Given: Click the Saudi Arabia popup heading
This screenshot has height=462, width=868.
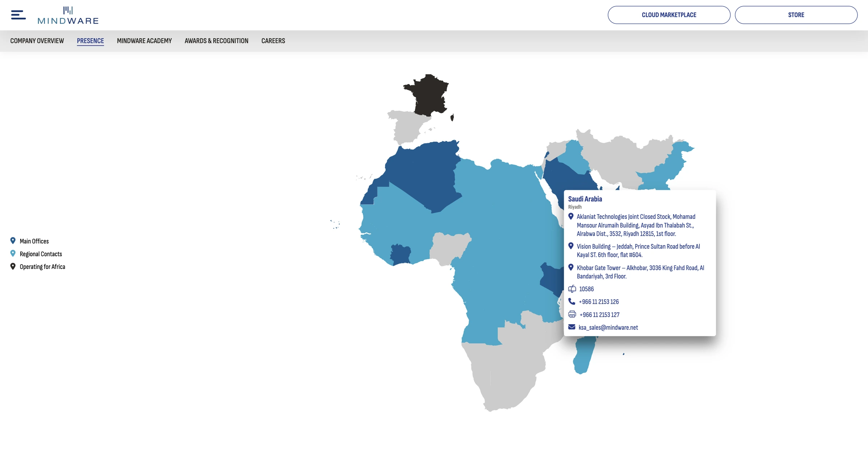Looking at the screenshot, I should (x=585, y=199).
